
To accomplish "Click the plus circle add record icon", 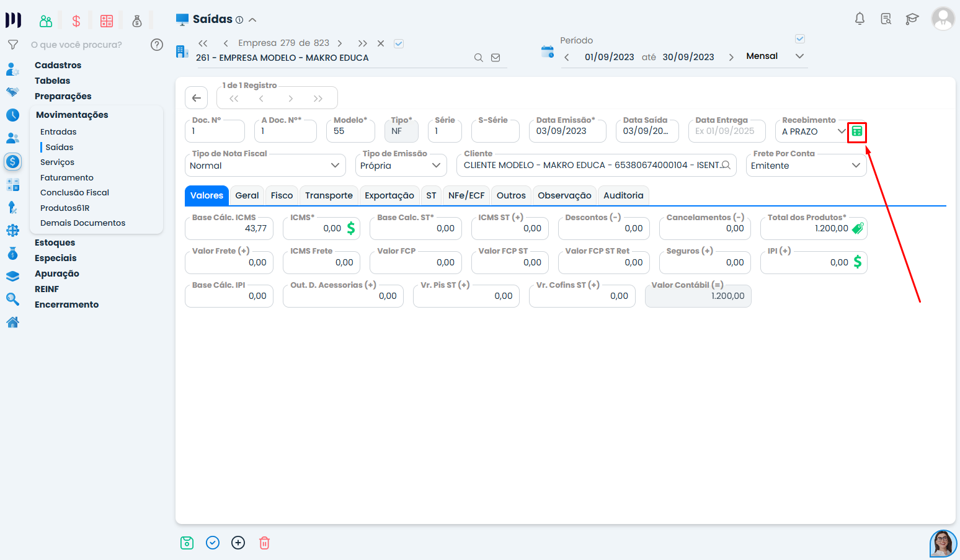I will [x=238, y=543].
